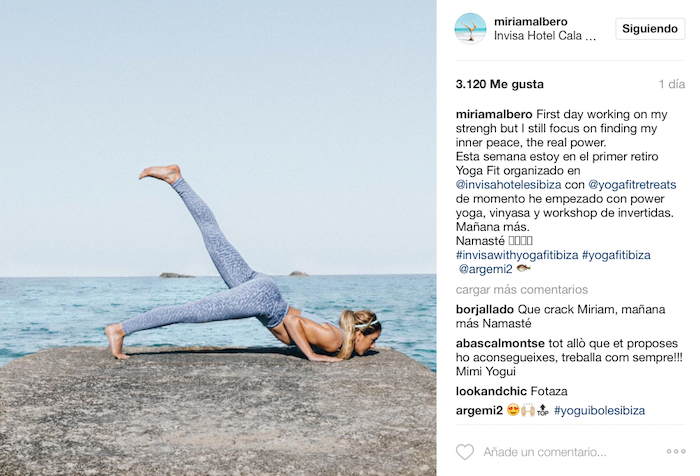Open the #yoguibolesibiza hashtag

(599, 410)
